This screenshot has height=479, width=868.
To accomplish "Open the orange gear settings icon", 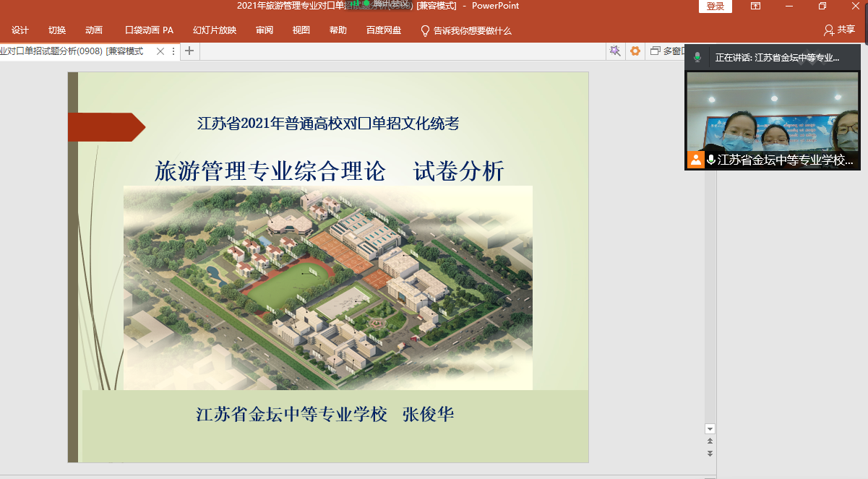I will point(635,51).
